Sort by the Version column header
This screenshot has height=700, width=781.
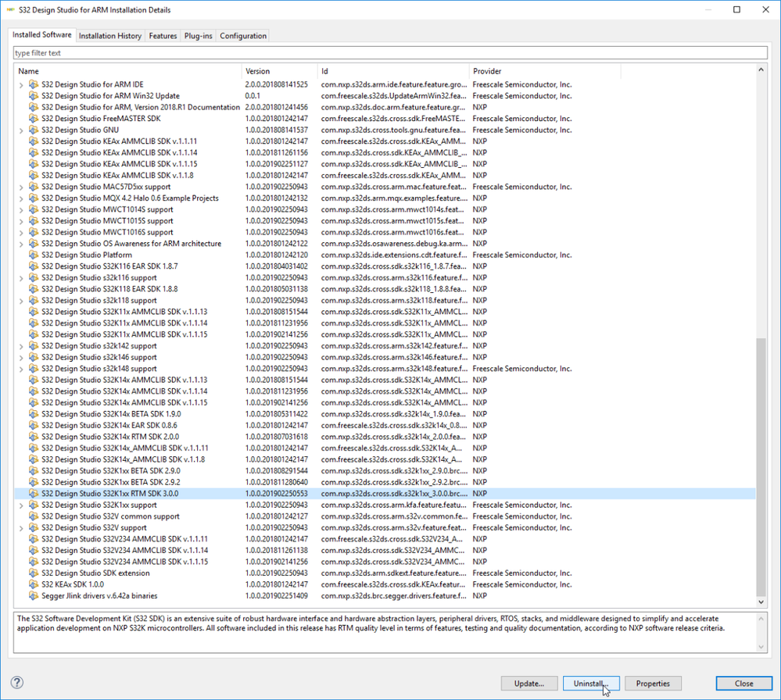click(x=280, y=71)
